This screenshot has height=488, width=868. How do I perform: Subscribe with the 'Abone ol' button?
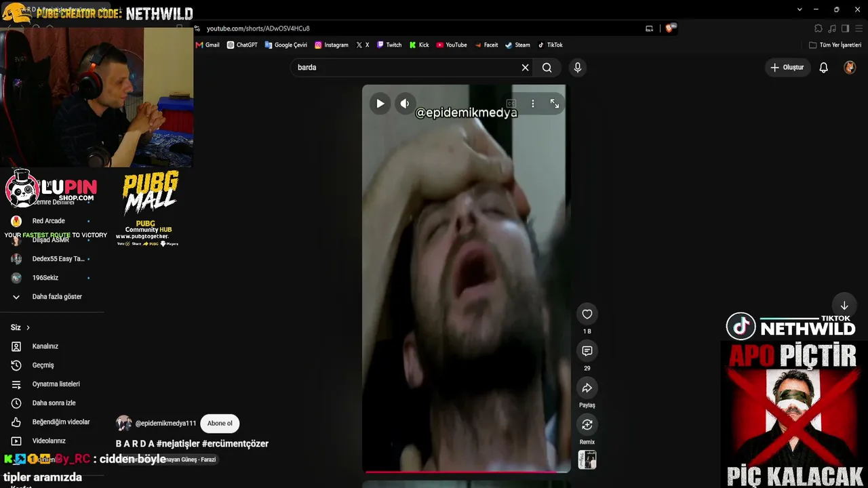pos(220,424)
